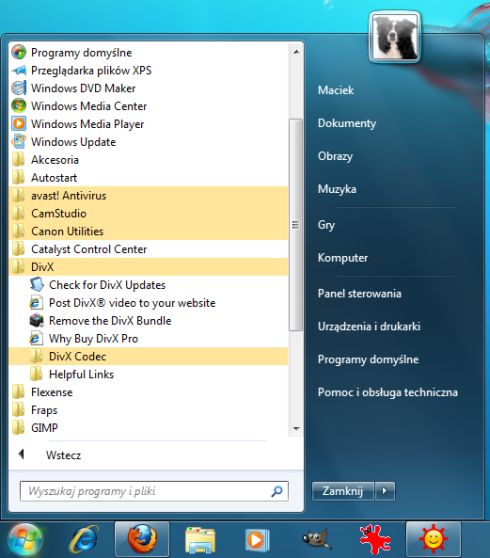Click the scroll down arrow of the program list
Image resolution: width=490 pixels, height=558 pixels.
click(296, 429)
